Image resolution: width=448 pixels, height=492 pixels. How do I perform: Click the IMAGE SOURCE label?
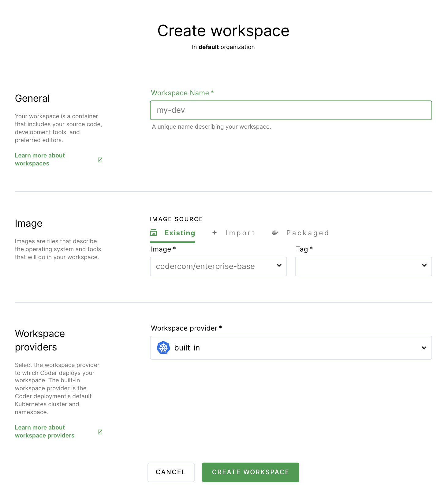177,219
